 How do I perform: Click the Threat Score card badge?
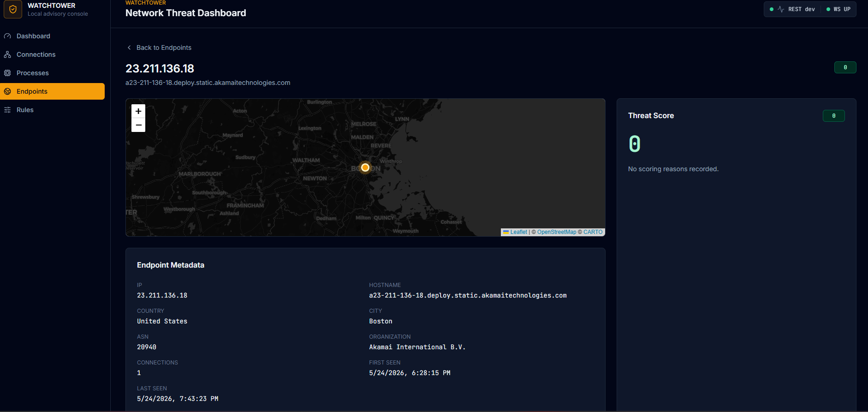834,116
